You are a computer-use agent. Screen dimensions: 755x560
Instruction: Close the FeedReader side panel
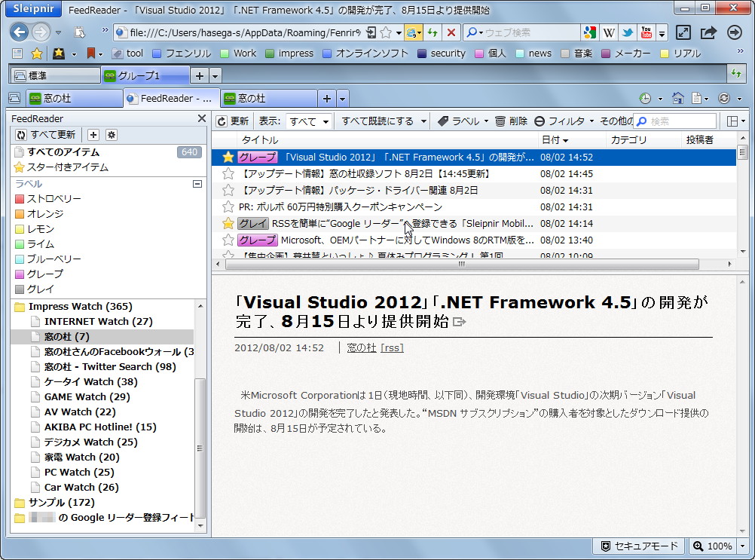tap(202, 118)
